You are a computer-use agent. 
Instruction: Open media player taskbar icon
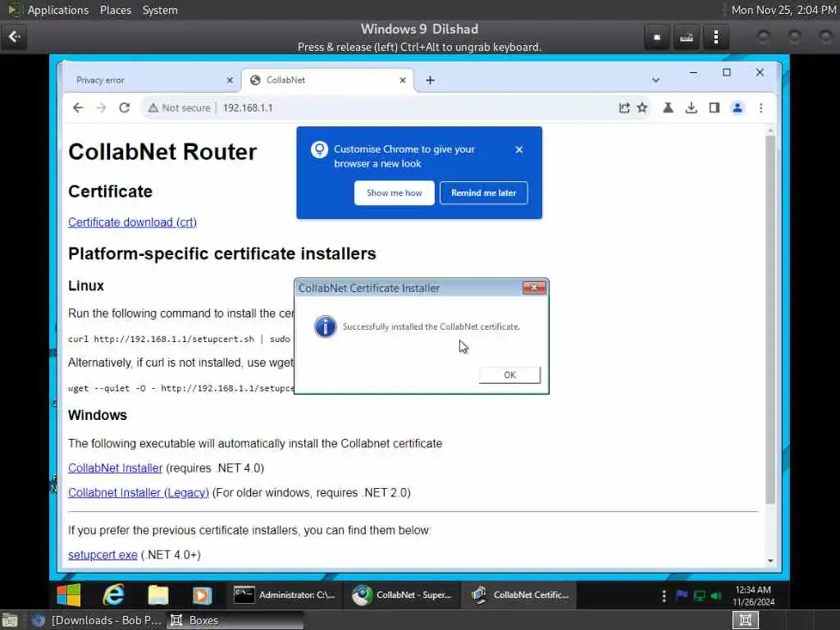pyautogui.click(x=202, y=596)
